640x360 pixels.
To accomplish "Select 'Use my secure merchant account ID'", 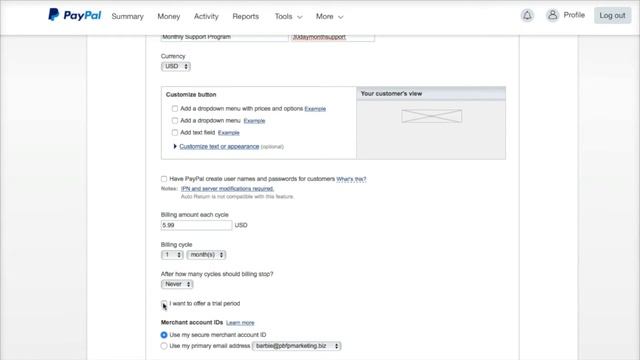I will (x=164, y=335).
